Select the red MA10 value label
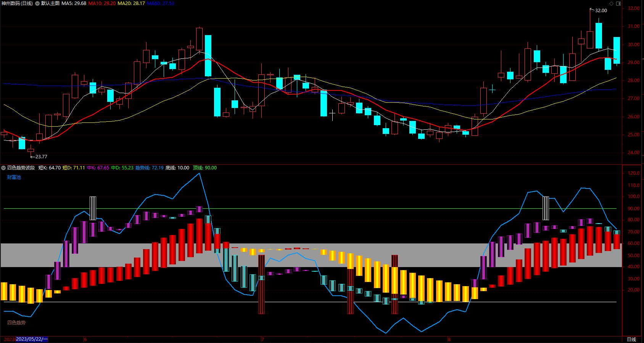This screenshot has width=644, height=343. click(102, 3)
